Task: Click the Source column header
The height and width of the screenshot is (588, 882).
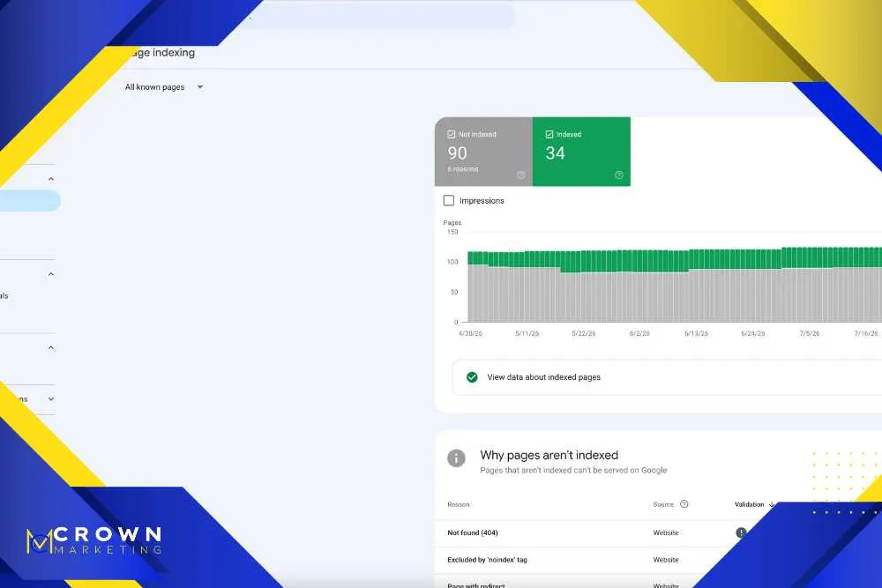Action: 663,505
